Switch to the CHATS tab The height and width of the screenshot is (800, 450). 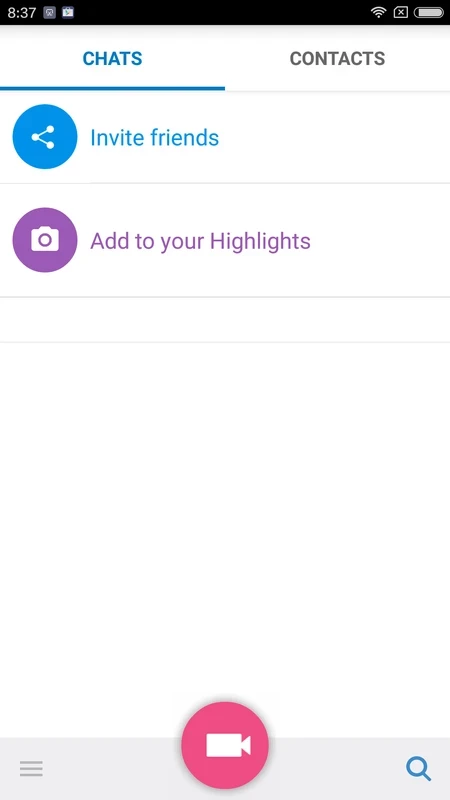point(112,59)
